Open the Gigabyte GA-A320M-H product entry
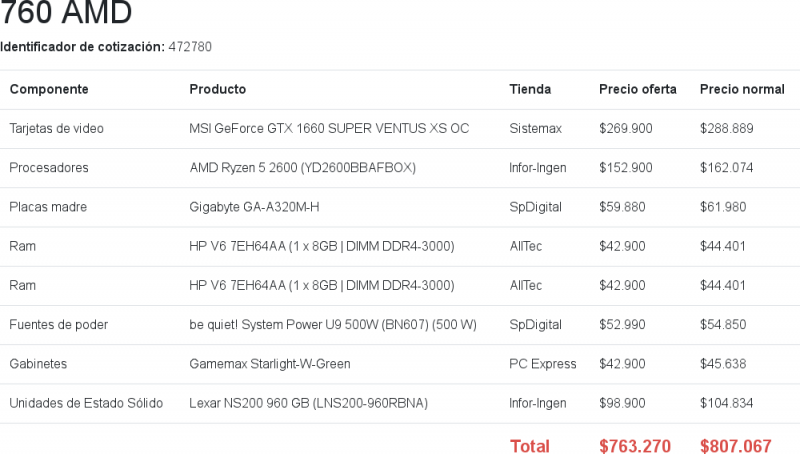 (x=254, y=207)
